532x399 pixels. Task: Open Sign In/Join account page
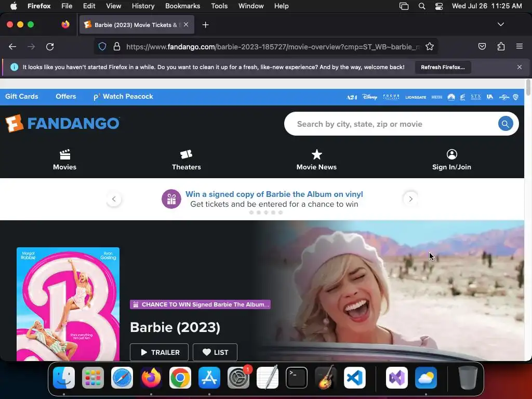pyautogui.click(x=451, y=160)
